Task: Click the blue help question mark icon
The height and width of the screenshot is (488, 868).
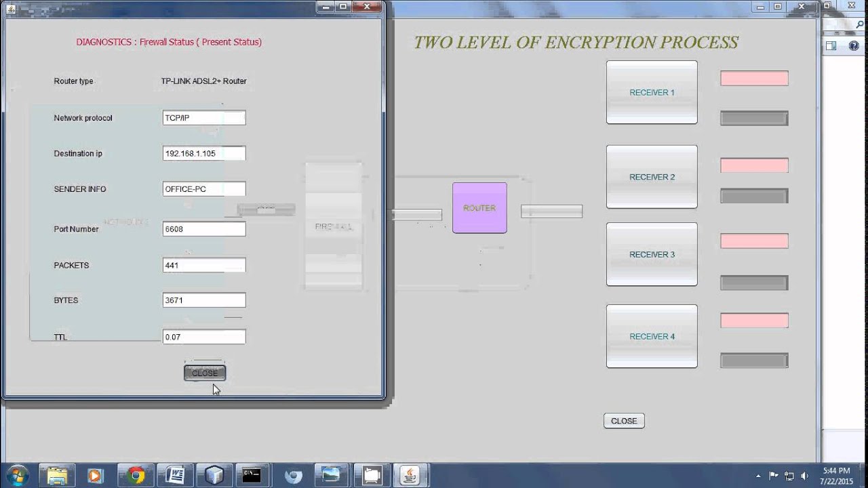Action: (x=853, y=46)
